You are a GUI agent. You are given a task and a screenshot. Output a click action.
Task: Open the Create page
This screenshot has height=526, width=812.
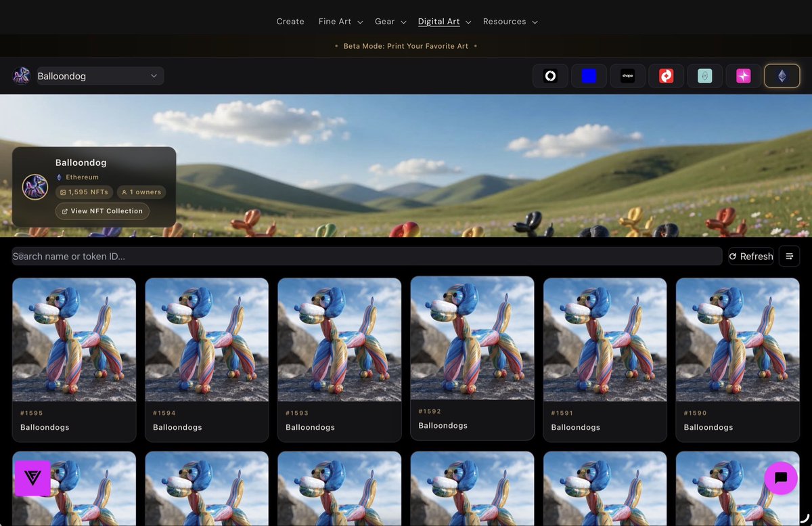[290, 22]
